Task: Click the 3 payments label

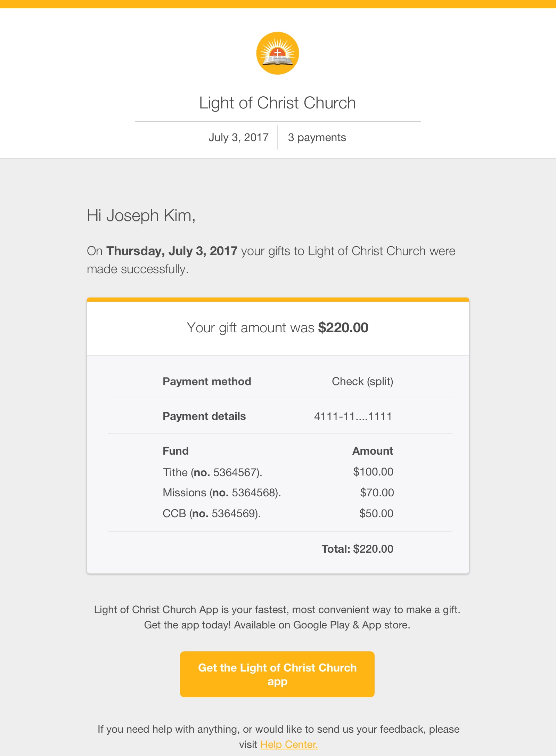Action: pyautogui.click(x=317, y=137)
